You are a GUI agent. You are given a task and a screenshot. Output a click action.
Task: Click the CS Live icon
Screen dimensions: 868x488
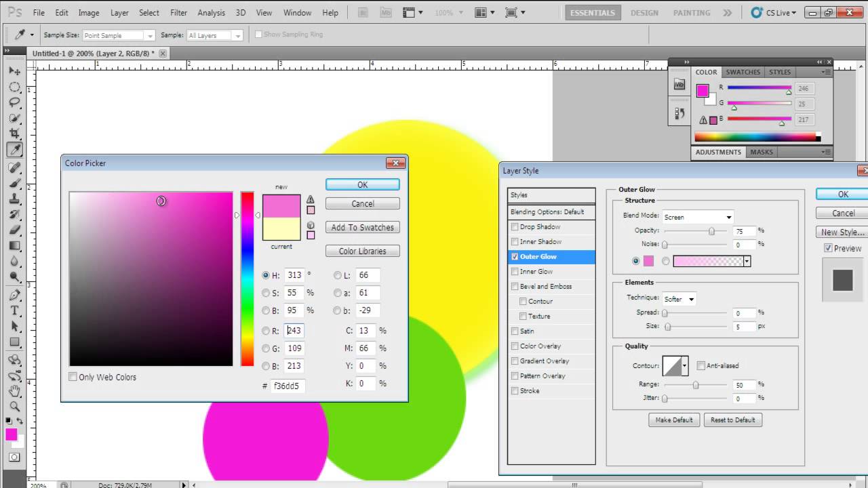tap(756, 12)
